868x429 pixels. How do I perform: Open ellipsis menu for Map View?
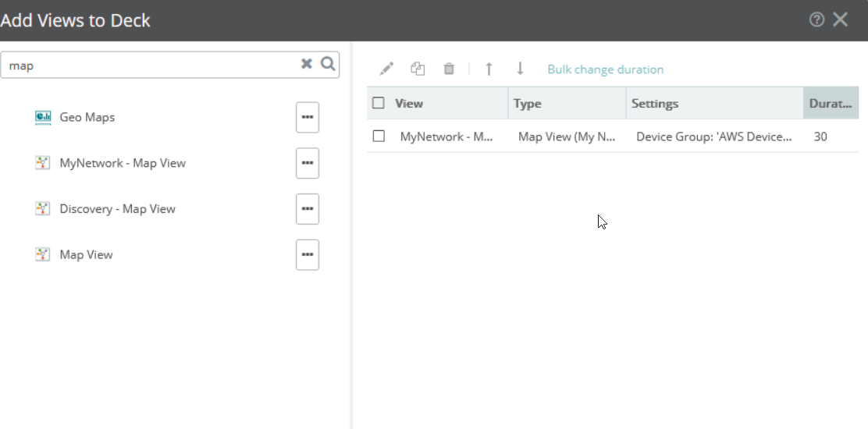(308, 255)
